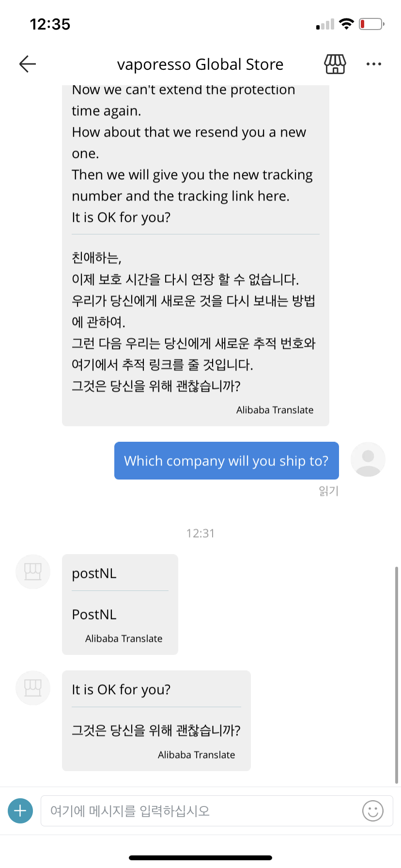This screenshot has width=401, height=868.
Task: Tap Alibaba Translate label in long message
Action: point(275,410)
